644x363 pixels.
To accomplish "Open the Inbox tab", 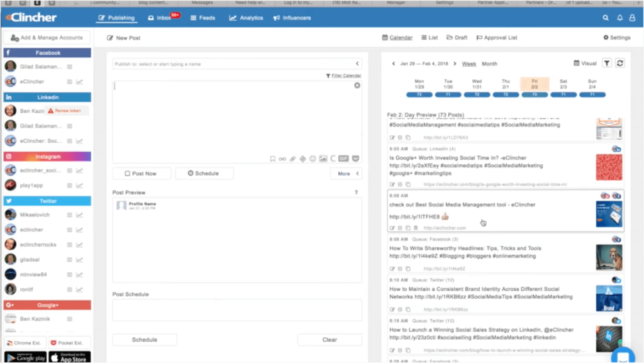I will point(159,18).
